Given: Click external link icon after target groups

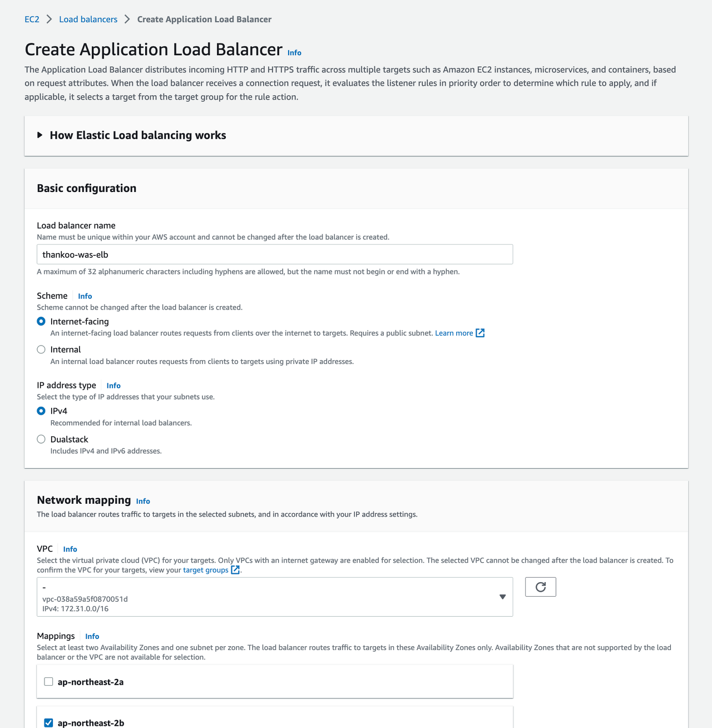Looking at the screenshot, I should (x=235, y=570).
